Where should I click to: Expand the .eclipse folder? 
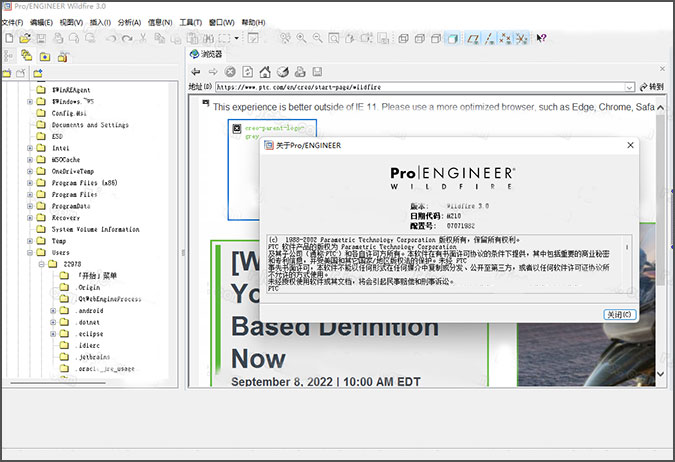tap(53, 334)
